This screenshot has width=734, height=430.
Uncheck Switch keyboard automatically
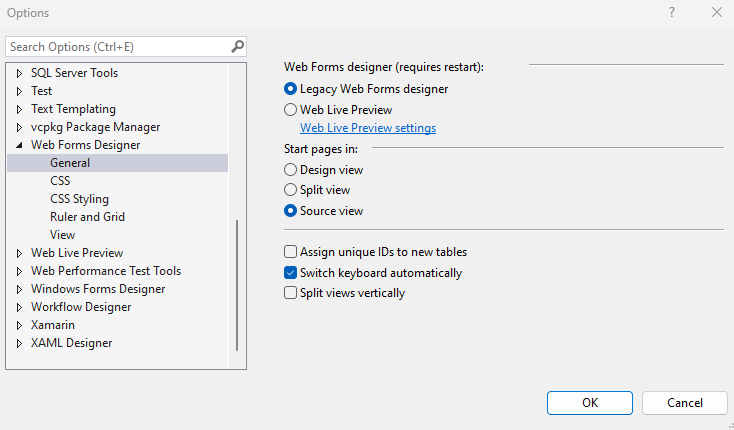tap(291, 273)
